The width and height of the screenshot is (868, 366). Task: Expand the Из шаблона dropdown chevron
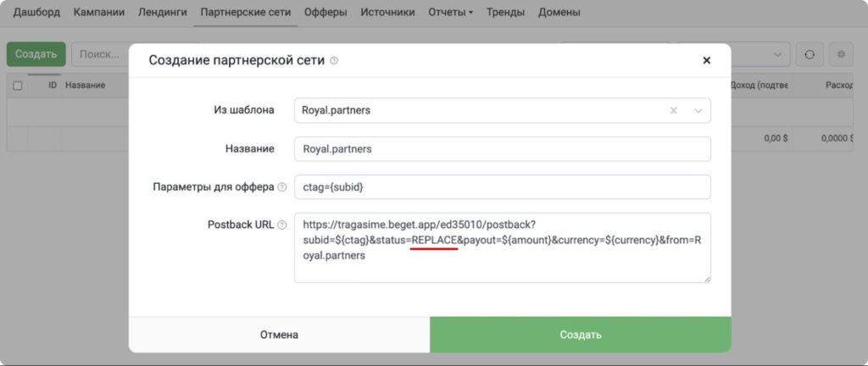click(x=698, y=111)
